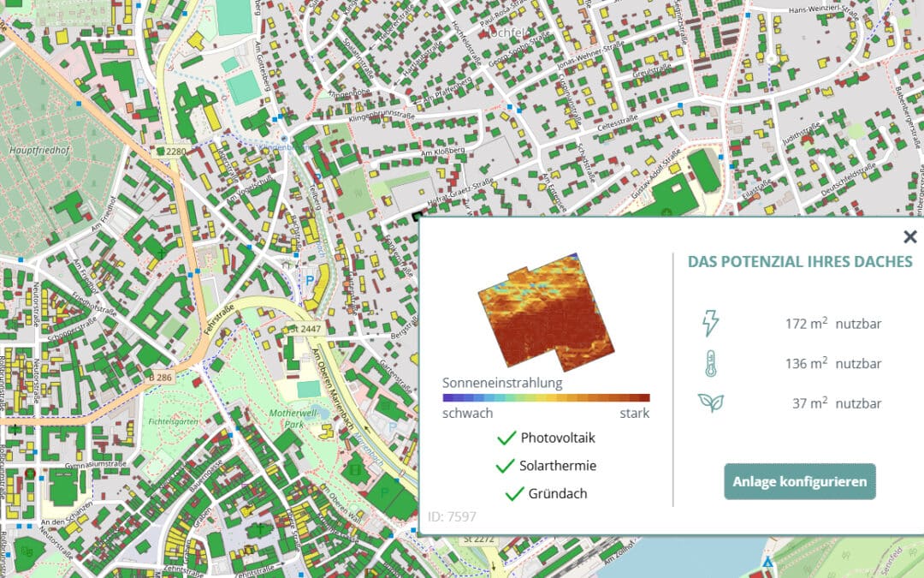
Task: Close the roof potential popup
Action: coord(909,237)
